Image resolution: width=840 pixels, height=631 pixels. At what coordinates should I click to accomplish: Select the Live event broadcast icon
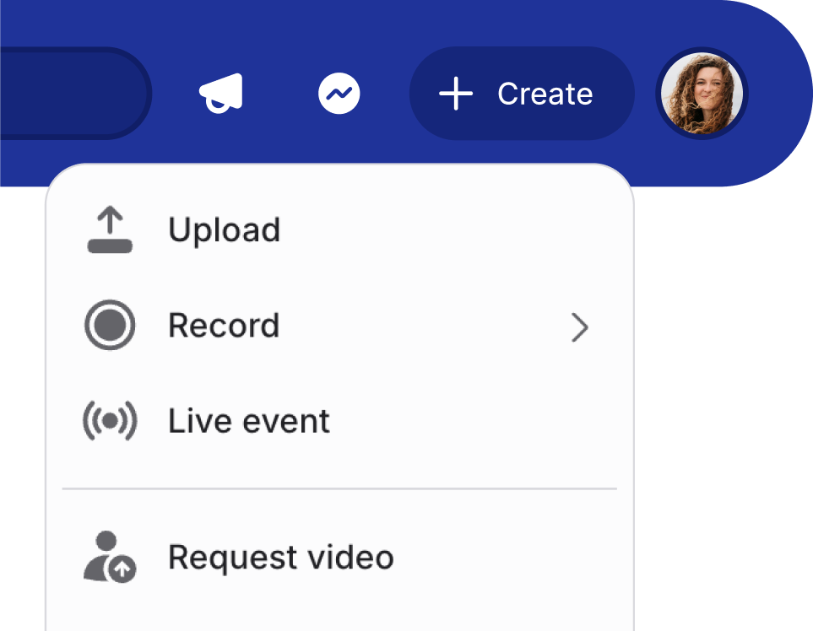110,420
